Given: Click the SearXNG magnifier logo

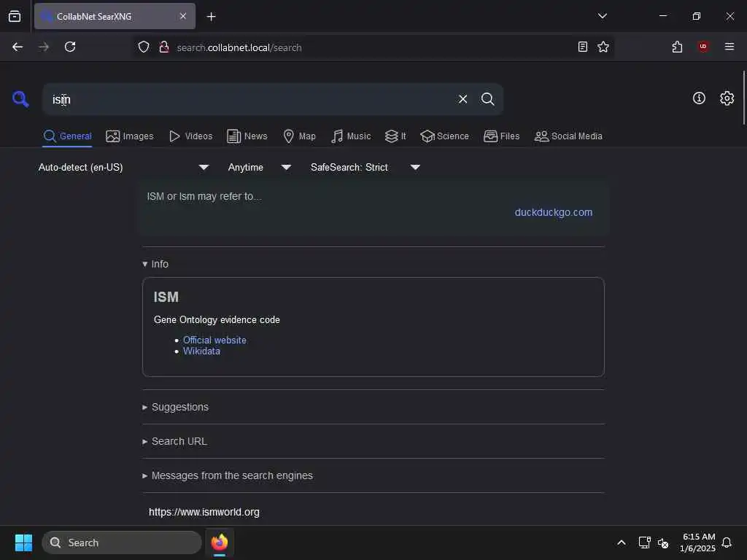Looking at the screenshot, I should coord(20,99).
